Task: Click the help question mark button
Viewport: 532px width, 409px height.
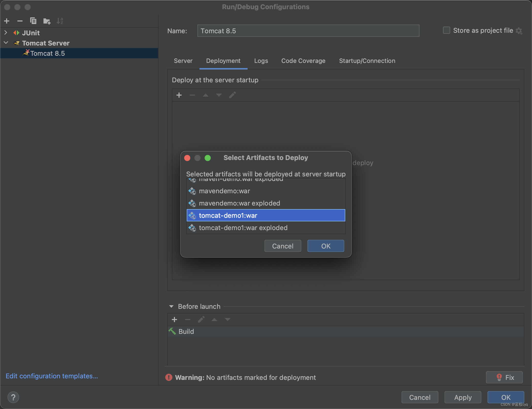Action: [13, 397]
